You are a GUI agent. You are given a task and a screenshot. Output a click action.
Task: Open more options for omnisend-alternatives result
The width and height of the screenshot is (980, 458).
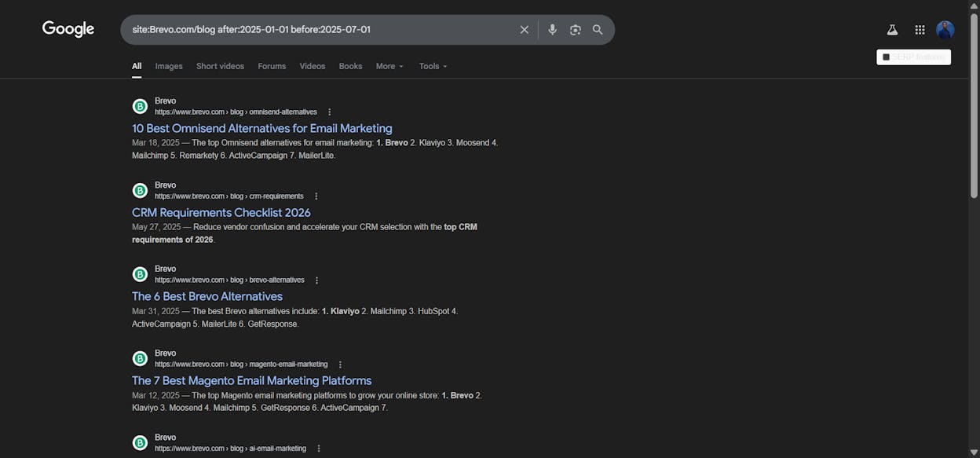[x=329, y=112]
